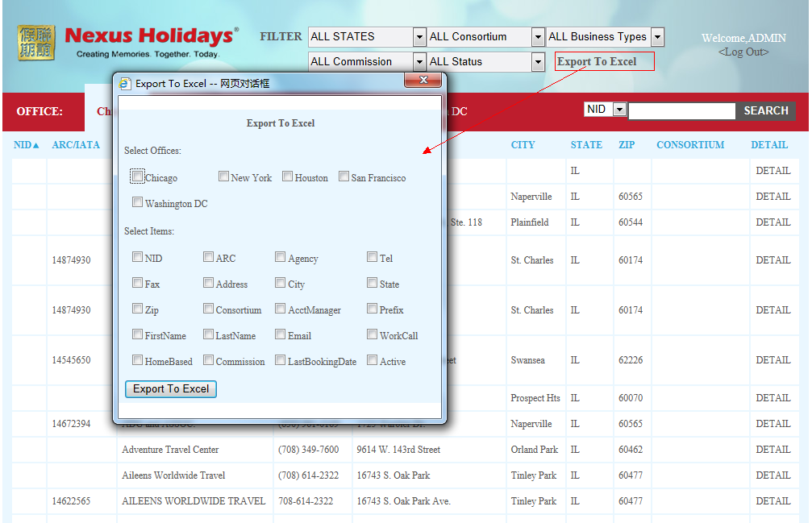Select the Consortium item checkbox

(x=208, y=309)
